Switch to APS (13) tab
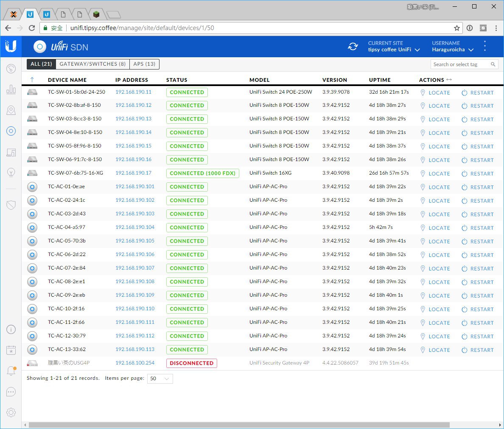 pos(144,64)
